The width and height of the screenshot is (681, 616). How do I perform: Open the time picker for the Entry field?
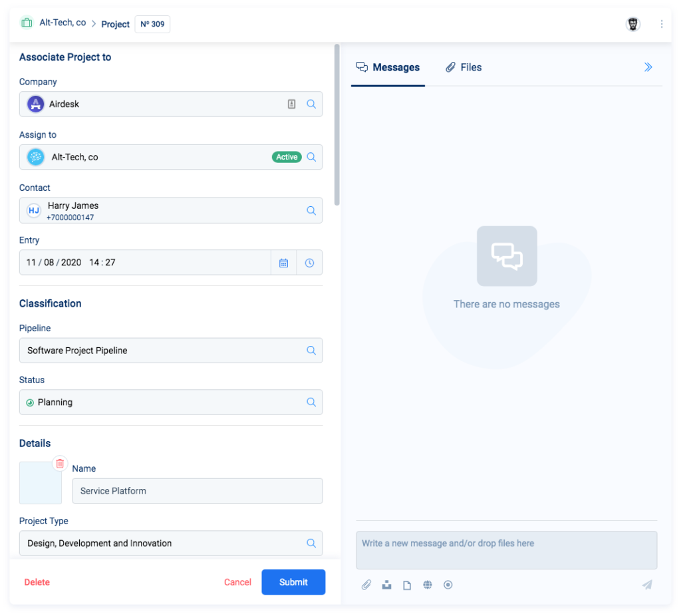(x=309, y=262)
